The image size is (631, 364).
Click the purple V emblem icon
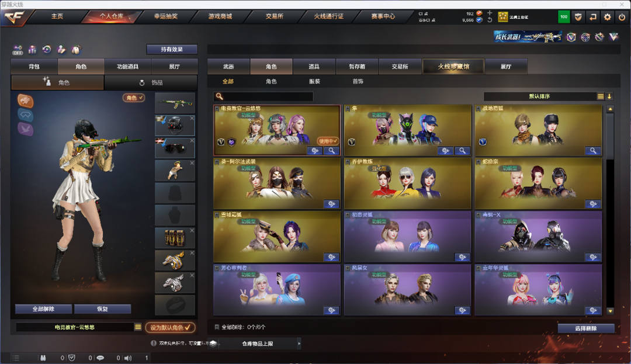pyautogui.click(x=613, y=37)
